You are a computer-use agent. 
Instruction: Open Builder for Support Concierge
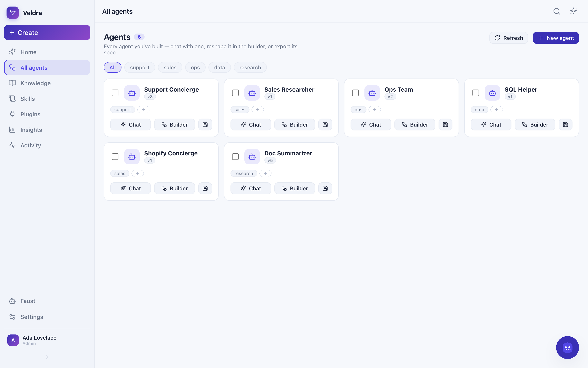pos(174,125)
